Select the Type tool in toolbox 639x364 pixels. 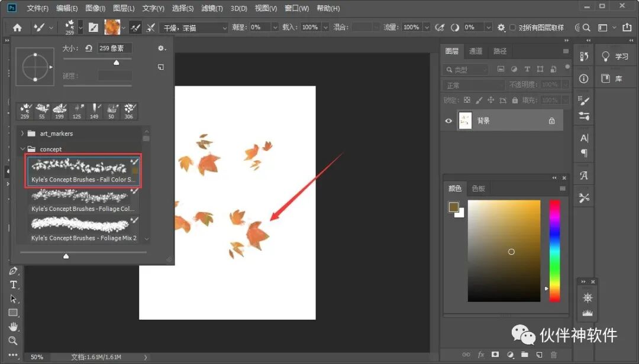[x=14, y=285]
